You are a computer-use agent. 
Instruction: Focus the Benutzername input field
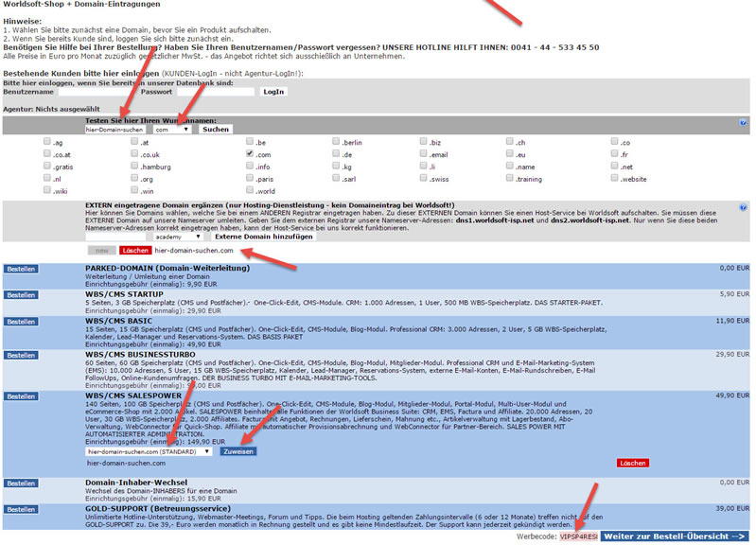pos(96,92)
